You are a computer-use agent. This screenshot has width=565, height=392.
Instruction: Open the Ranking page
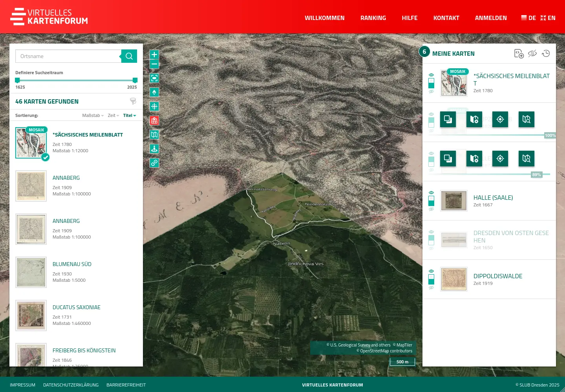point(373,18)
